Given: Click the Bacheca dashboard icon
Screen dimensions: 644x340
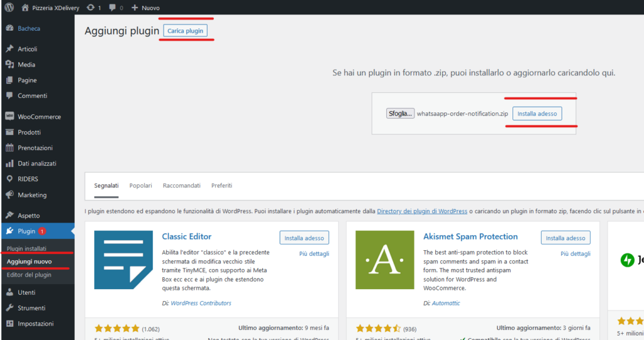Looking at the screenshot, I should point(9,28).
